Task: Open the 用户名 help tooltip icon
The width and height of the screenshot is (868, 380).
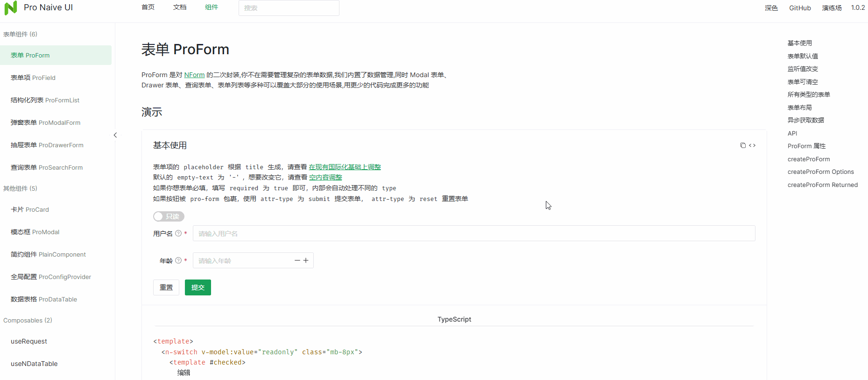Action: (x=178, y=233)
